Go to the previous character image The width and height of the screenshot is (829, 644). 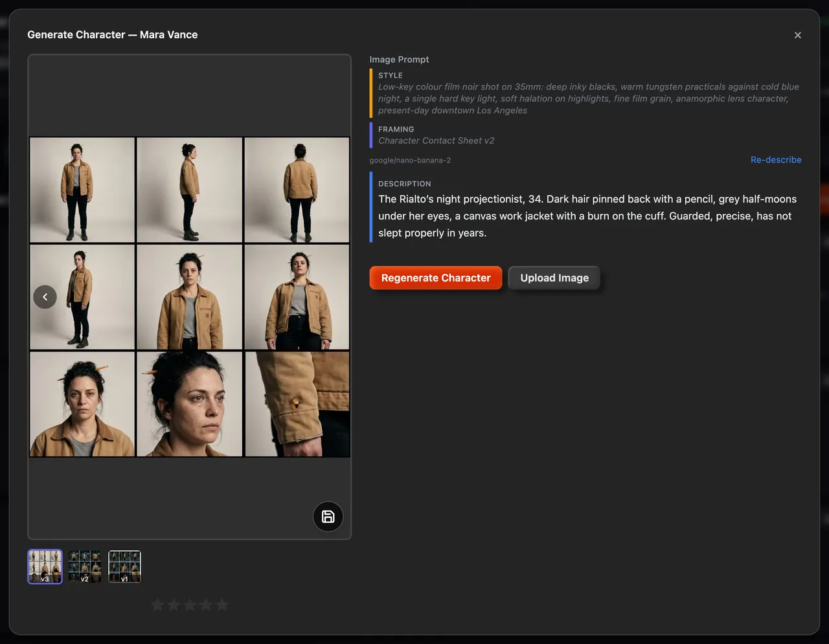(45, 297)
